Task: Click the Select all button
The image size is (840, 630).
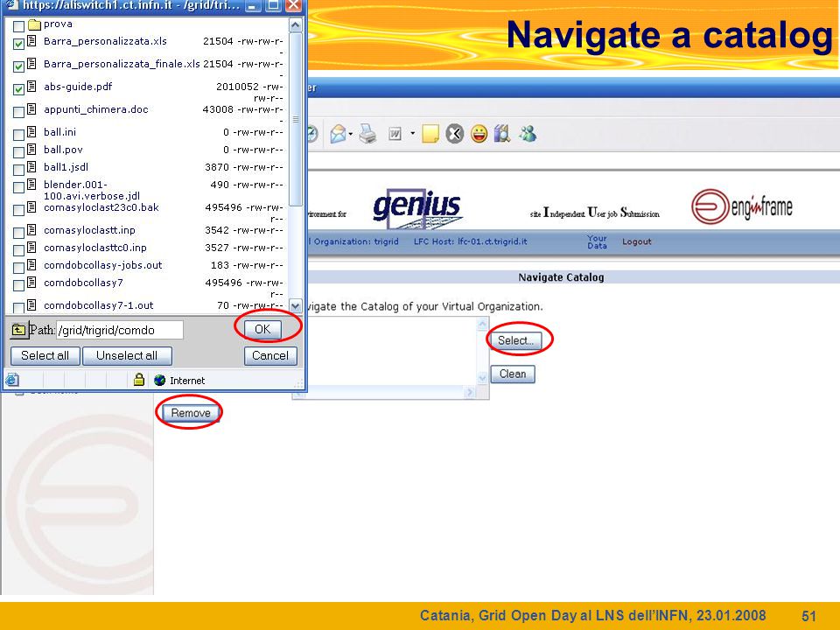Action: tap(45, 356)
